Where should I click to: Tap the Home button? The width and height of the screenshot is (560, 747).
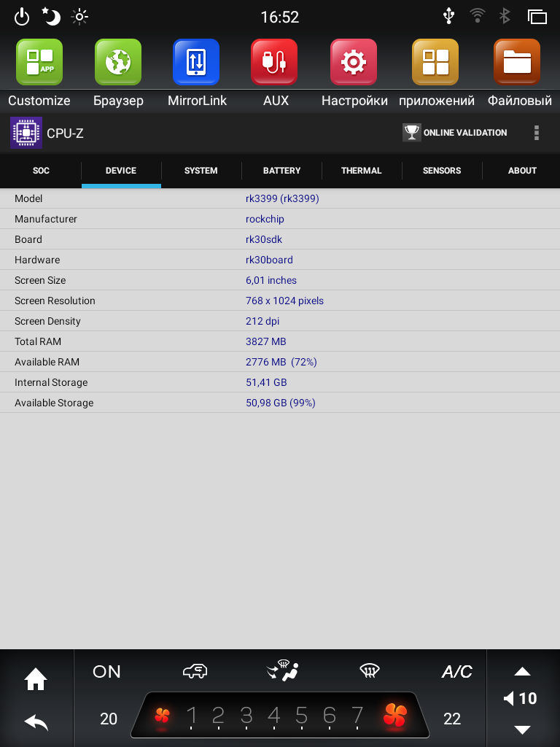click(36, 679)
